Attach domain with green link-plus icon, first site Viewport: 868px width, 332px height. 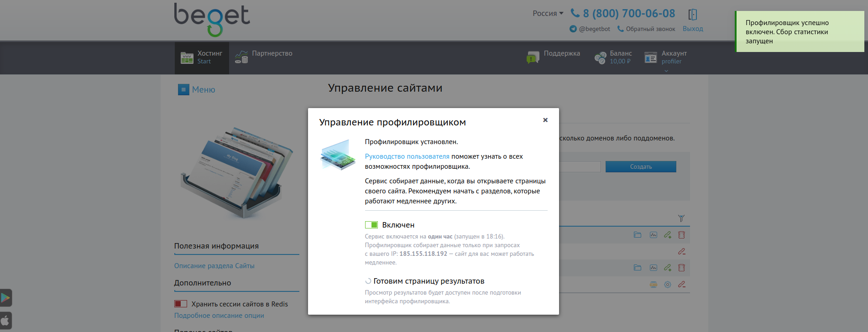pos(668,235)
